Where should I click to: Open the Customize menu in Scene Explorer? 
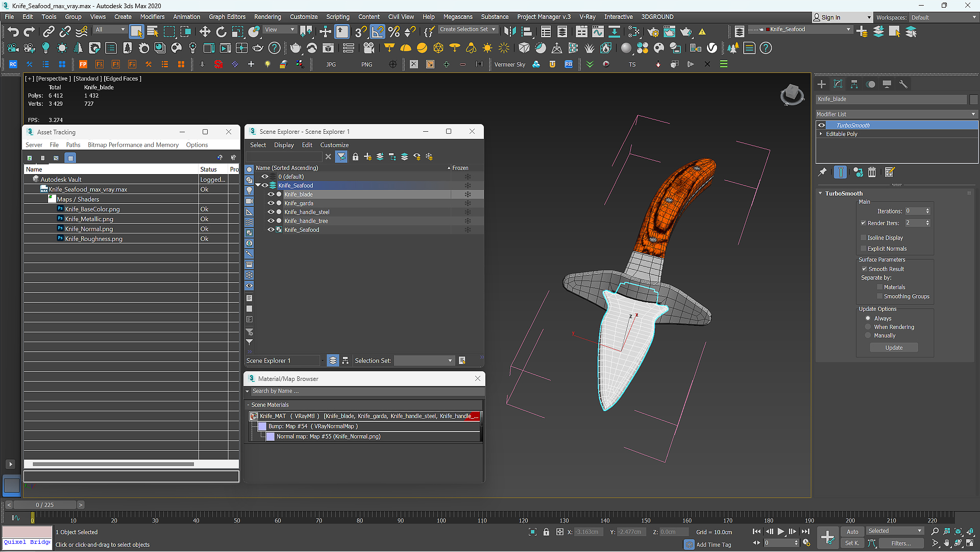tap(334, 145)
